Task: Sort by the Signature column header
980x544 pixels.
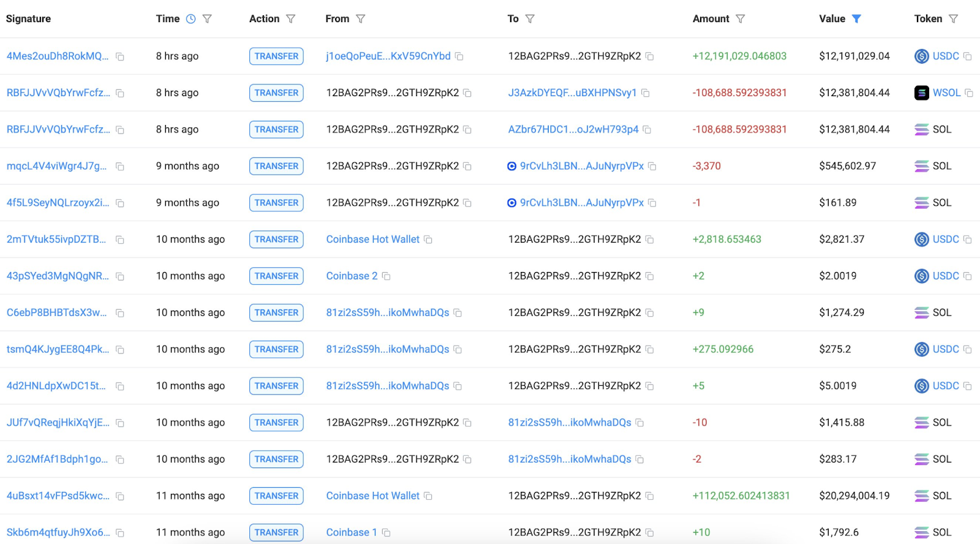Action: coord(28,19)
